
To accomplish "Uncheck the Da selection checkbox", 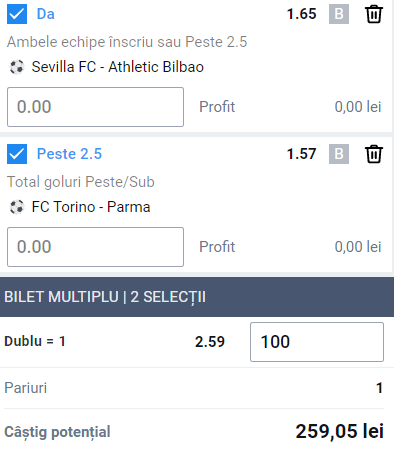I will [17, 14].
